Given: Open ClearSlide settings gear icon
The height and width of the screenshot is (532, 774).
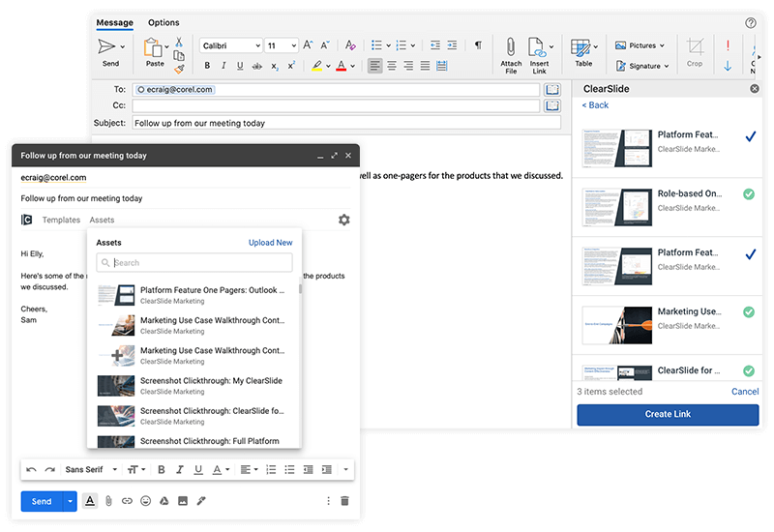Looking at the screenshot, I should (x=344, y=220).
